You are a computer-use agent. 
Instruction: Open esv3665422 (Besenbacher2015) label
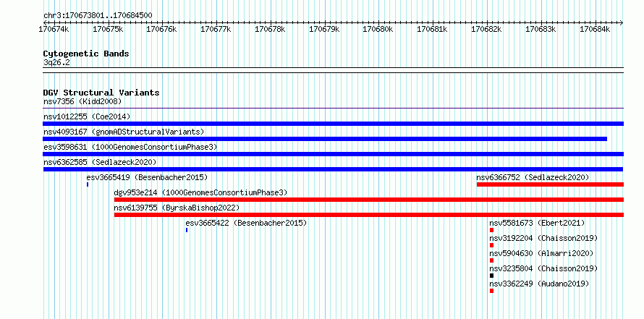[246, 223]
